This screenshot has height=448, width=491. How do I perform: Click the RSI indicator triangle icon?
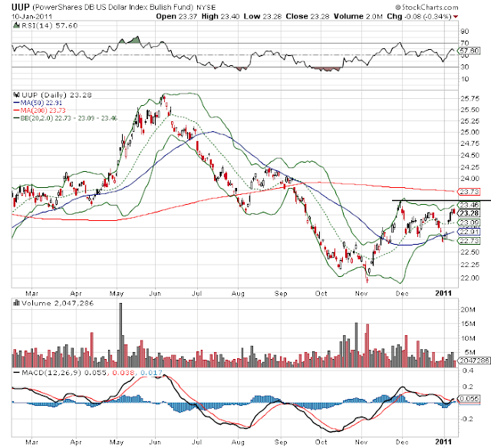(16, 25)
